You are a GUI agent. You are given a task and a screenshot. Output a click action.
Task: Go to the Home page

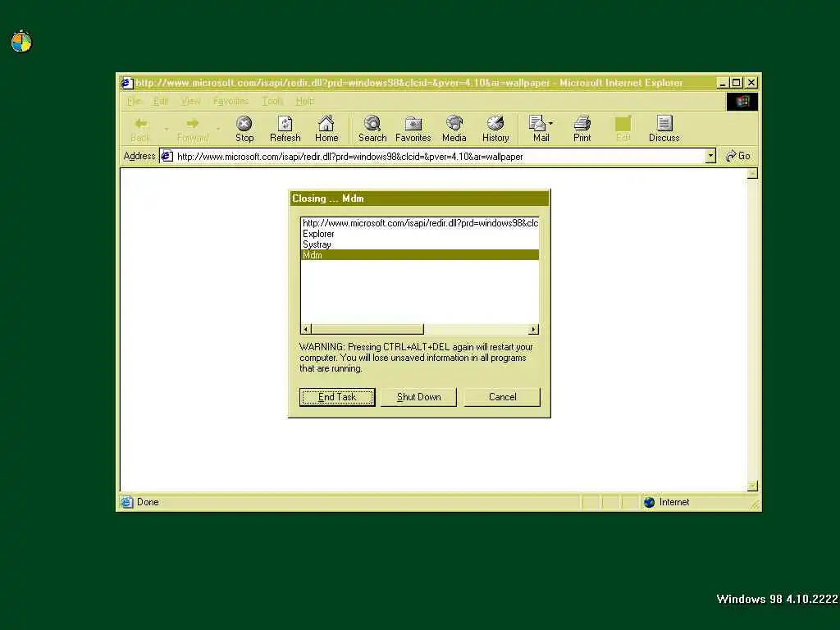coord(326,129)
